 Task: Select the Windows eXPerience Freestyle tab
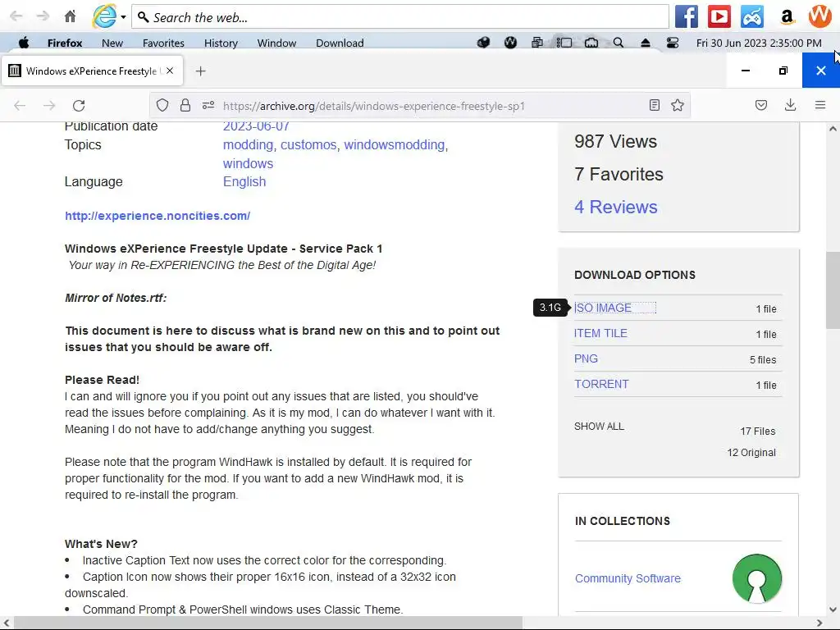click(x=92, y=71)
